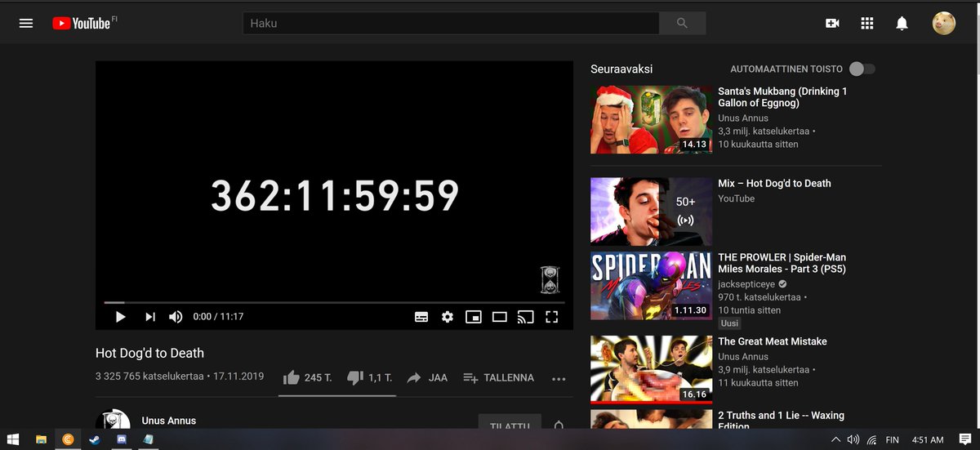Open the Windows Start menu
The image size is (980, 450).
[13, 439]
